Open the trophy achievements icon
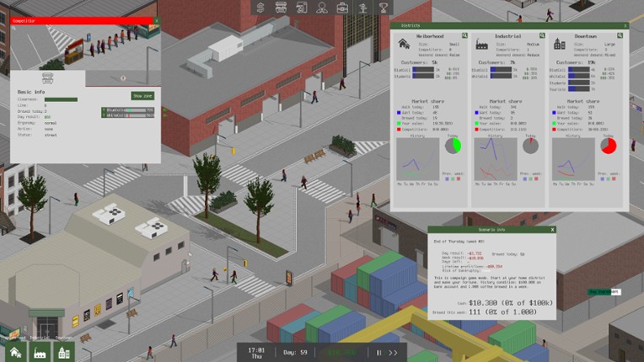Viewport: 644px width, 362px height. [x=383, y=8]
